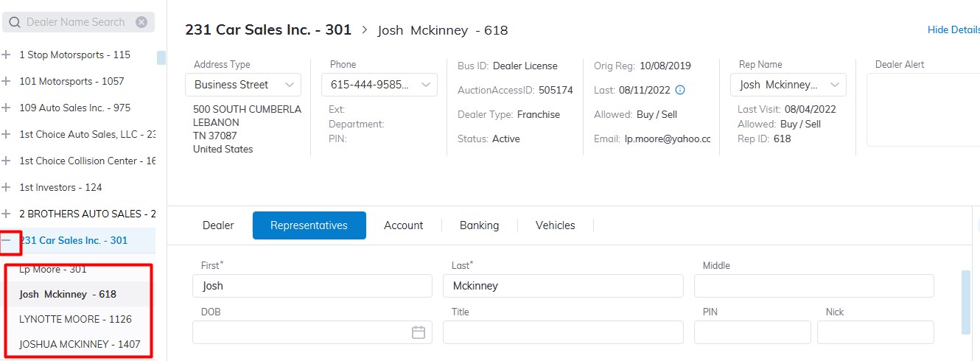The image size is (980, 361).
Task: Click the Hide Details link
Action: (953, 30)
